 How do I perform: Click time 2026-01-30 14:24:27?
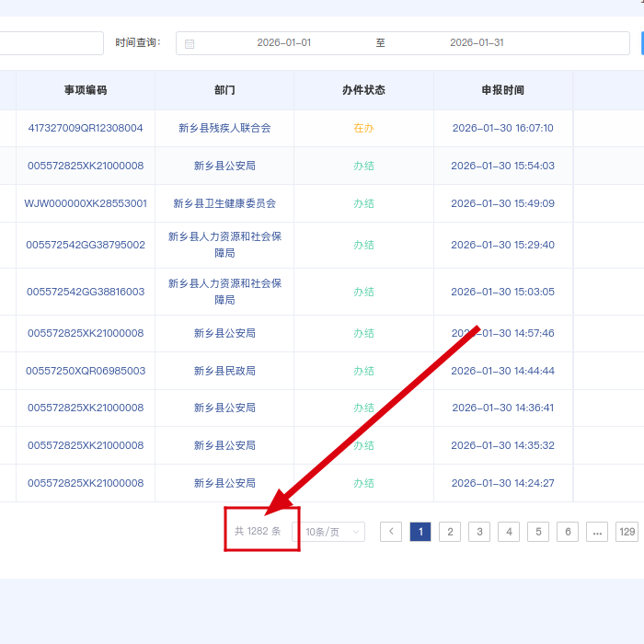click(503, 483)
